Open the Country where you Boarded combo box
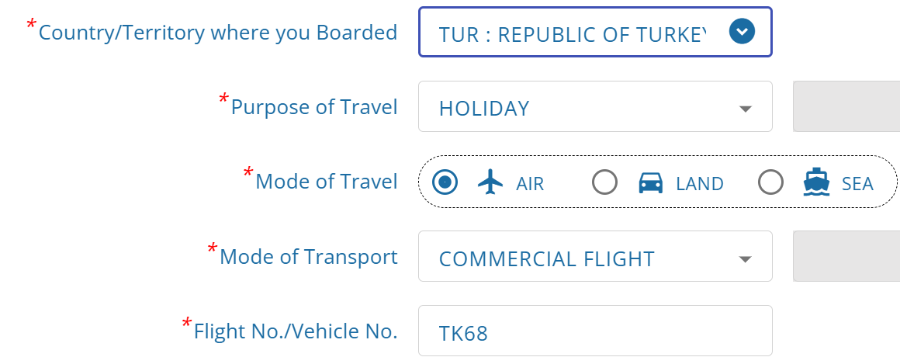The image size is (900, 364). coord(595,32)
